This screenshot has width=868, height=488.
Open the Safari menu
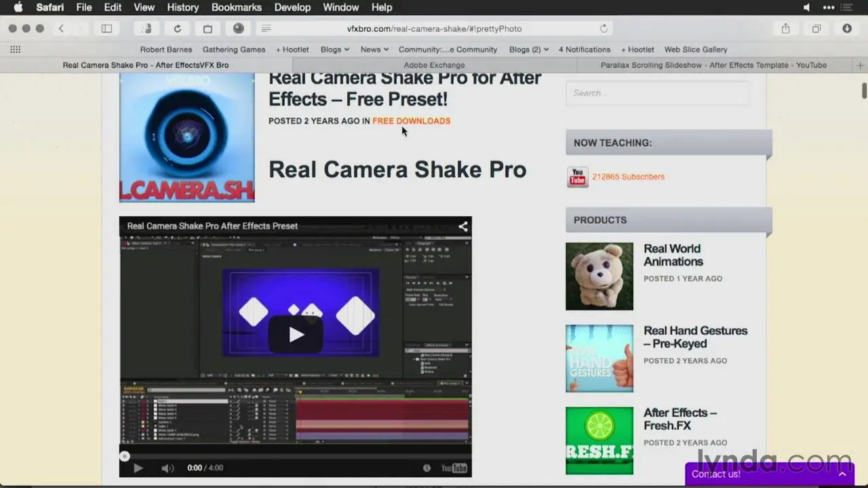click(x=50, y=7)
